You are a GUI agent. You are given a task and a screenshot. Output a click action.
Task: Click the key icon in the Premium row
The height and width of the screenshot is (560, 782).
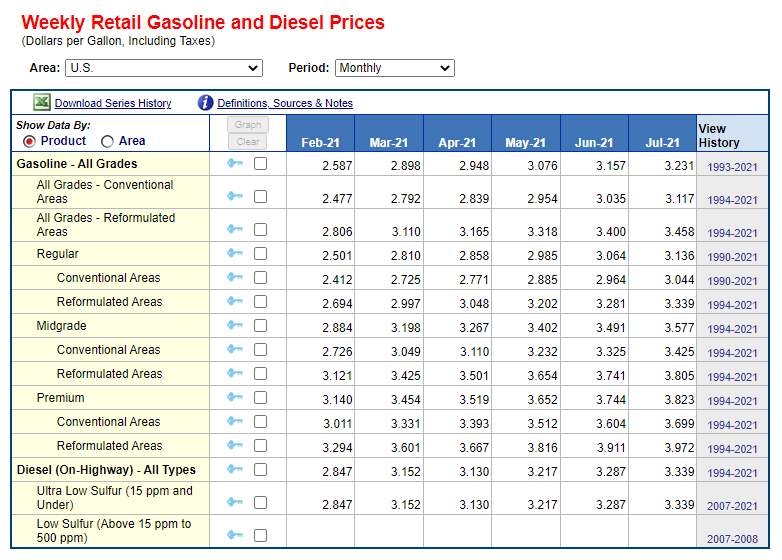pos(235,398)
